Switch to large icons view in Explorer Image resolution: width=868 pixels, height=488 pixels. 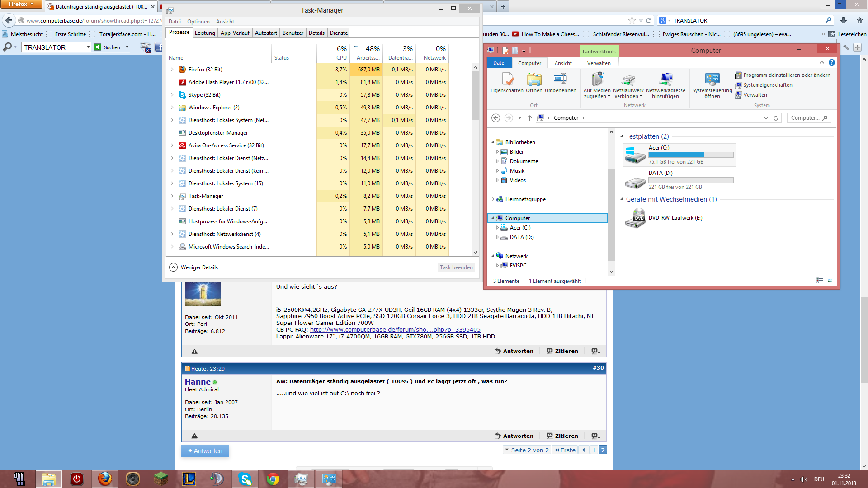(830, 281)
